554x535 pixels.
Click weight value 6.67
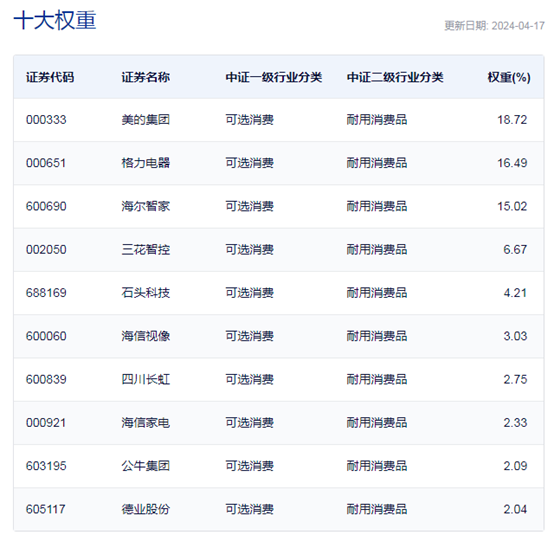tap(515, 249)
